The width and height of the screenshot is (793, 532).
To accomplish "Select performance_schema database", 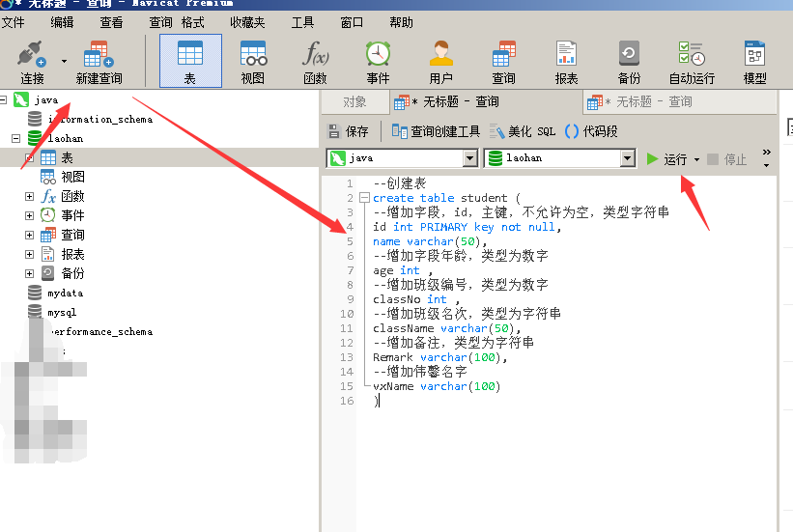I will pyautogui.click(x=101, y=332).
